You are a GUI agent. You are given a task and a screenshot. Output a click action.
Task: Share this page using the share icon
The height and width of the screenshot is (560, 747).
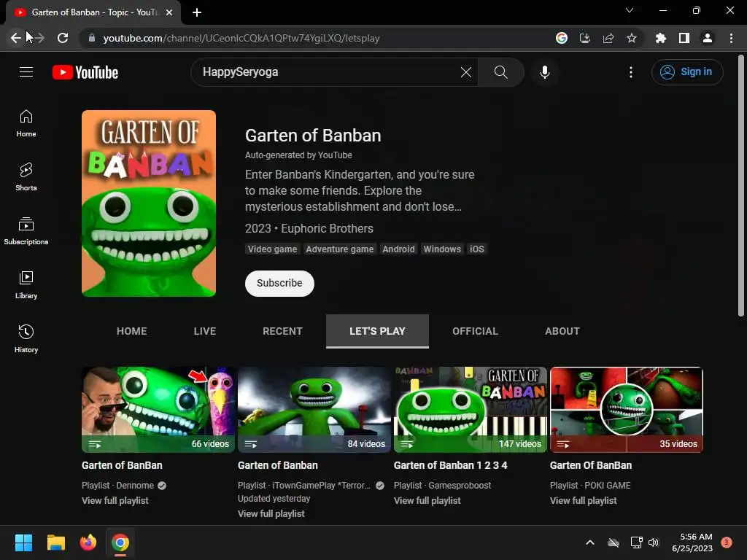608,38
